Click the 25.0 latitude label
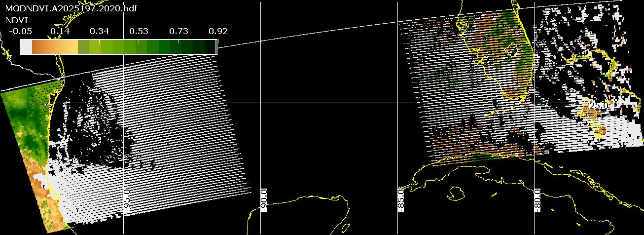Image resolution: width=644 pixels, height=235 pixels. pos(600,106)
